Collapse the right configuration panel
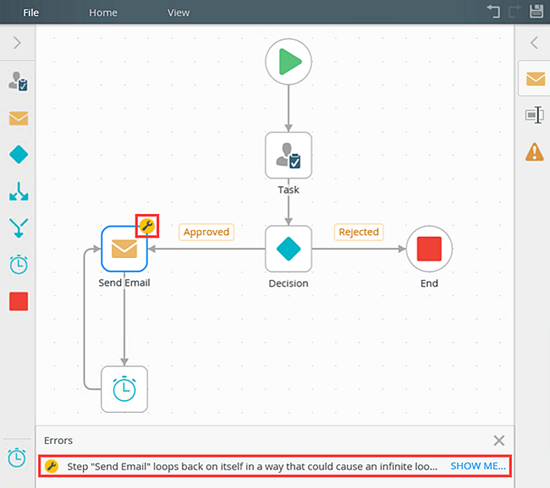Screen dimensions: 550x488 tap(534, 43)
